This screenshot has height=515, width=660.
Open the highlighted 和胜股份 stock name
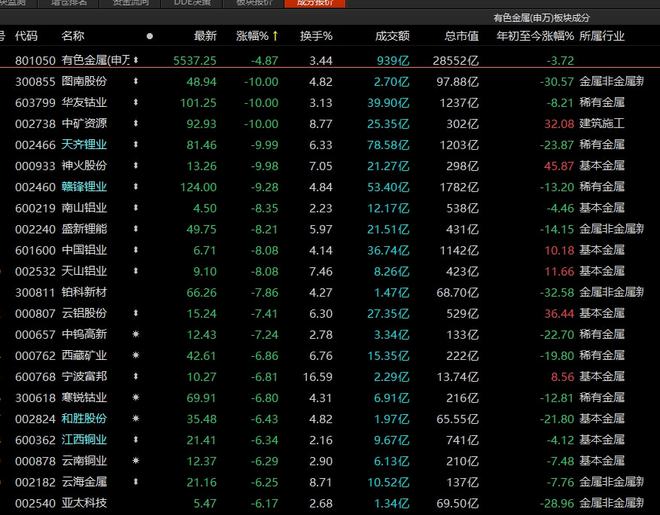[x=84, y=418]
